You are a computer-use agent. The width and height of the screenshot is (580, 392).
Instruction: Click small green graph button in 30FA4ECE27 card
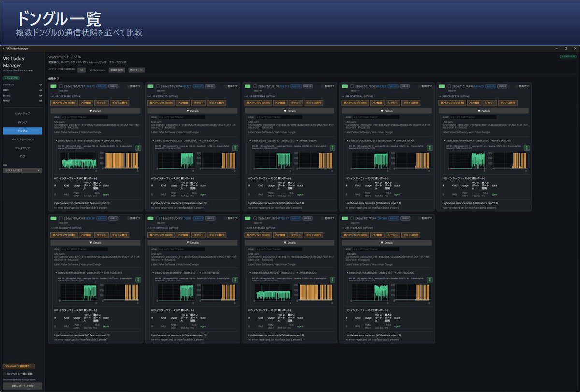236,147
